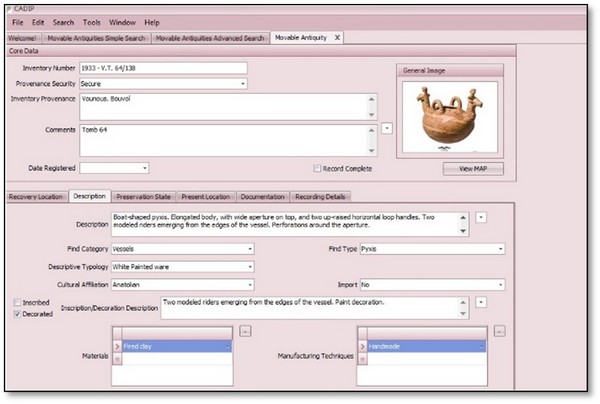Viewport: 600px width, 404px height.
Task: Open the Descriptive Typology dropdown
Action: coord(250,267)
